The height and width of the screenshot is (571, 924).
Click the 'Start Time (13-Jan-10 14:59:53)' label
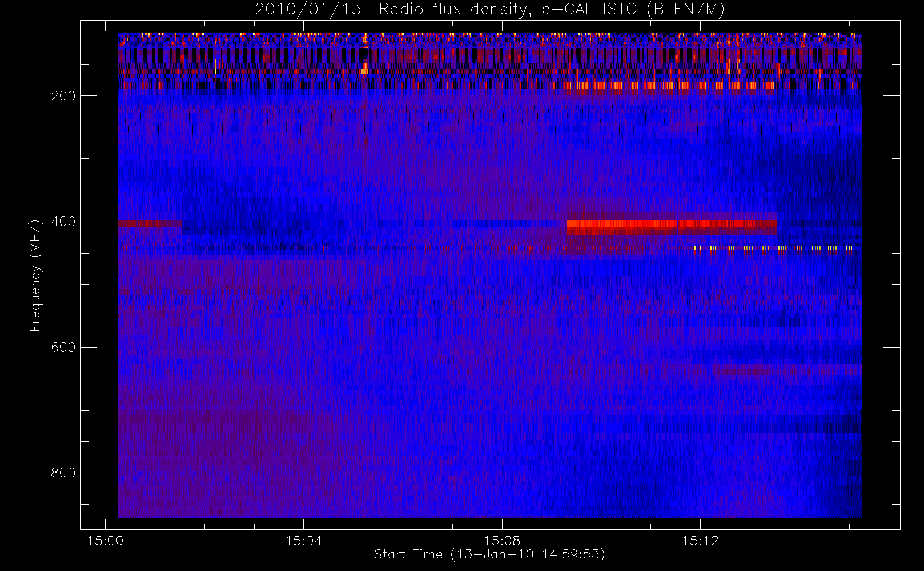[x=489, y=554]
